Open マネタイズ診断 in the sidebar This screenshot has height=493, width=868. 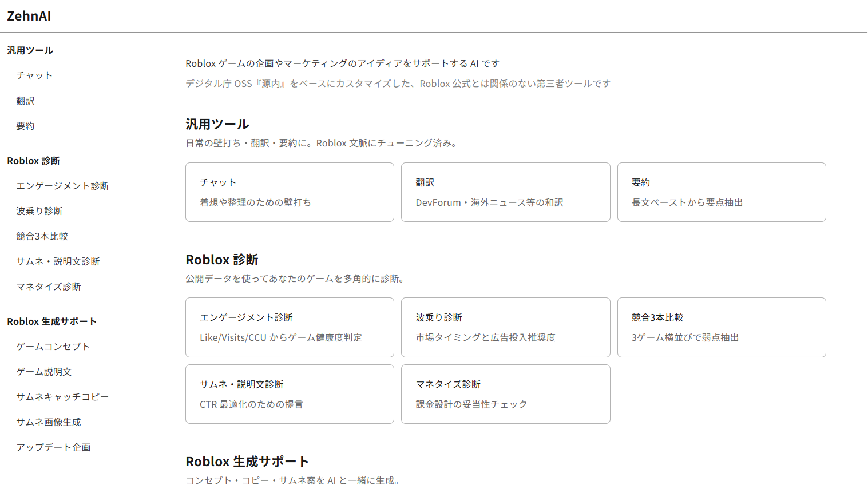(x=49, y=287)
